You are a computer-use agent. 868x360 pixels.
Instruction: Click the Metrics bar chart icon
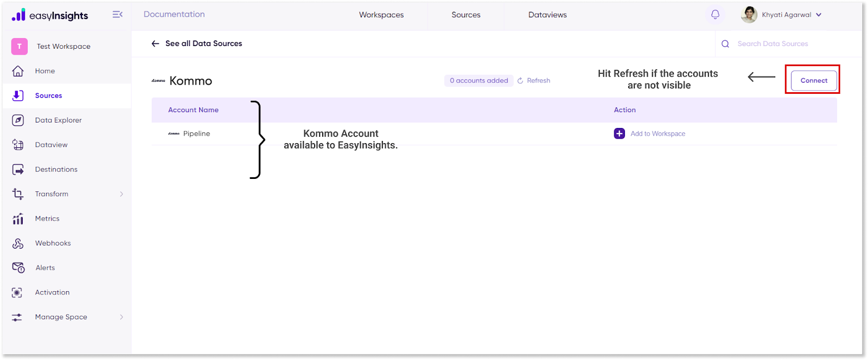tap(18, 218)
